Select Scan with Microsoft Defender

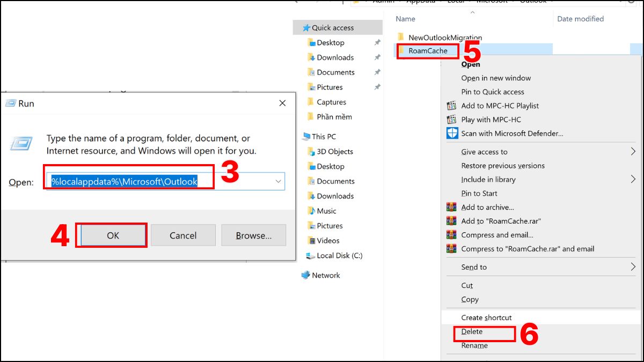tap(512, 134)
